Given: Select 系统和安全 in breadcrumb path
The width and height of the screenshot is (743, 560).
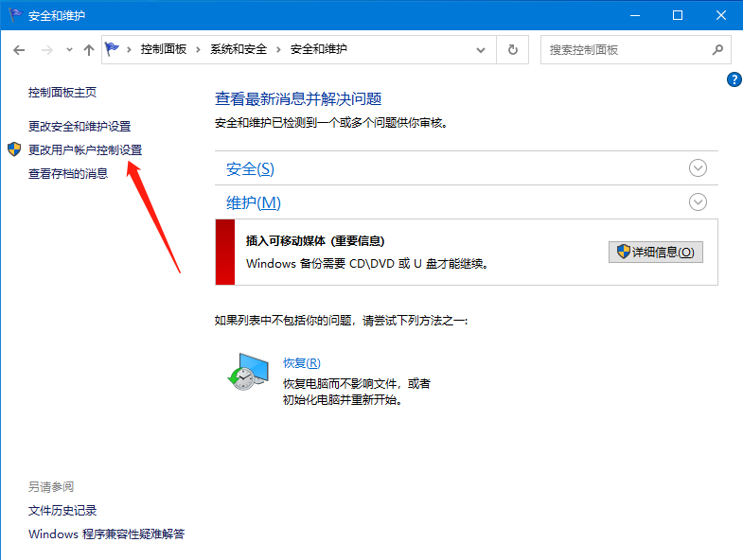Looking at the screenshot, I should (x=239, y=49).
